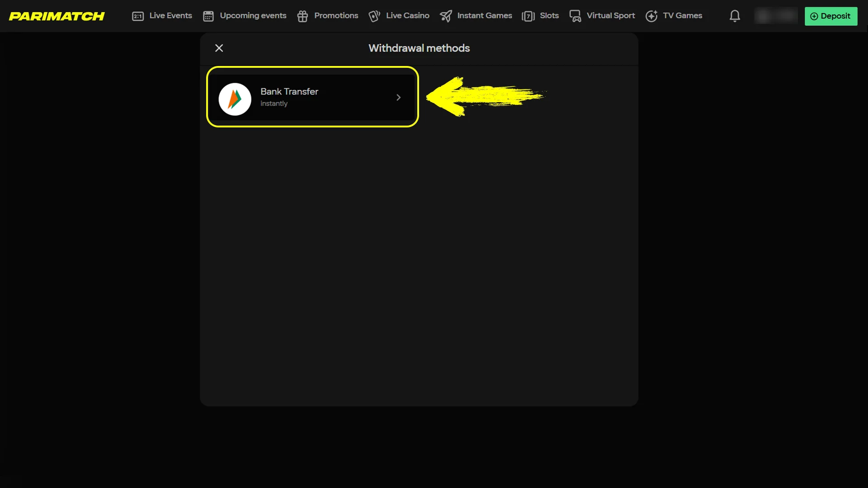Click the TV Games sparkle icon
Viewport: 868px width, 488px height.
pos(651,16)
